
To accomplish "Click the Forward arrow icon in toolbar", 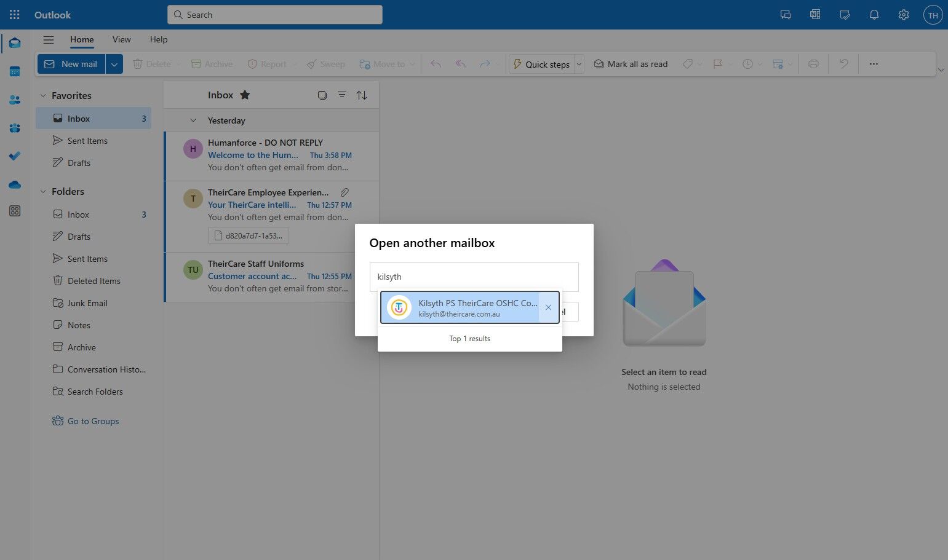I will tap(485, 64).
